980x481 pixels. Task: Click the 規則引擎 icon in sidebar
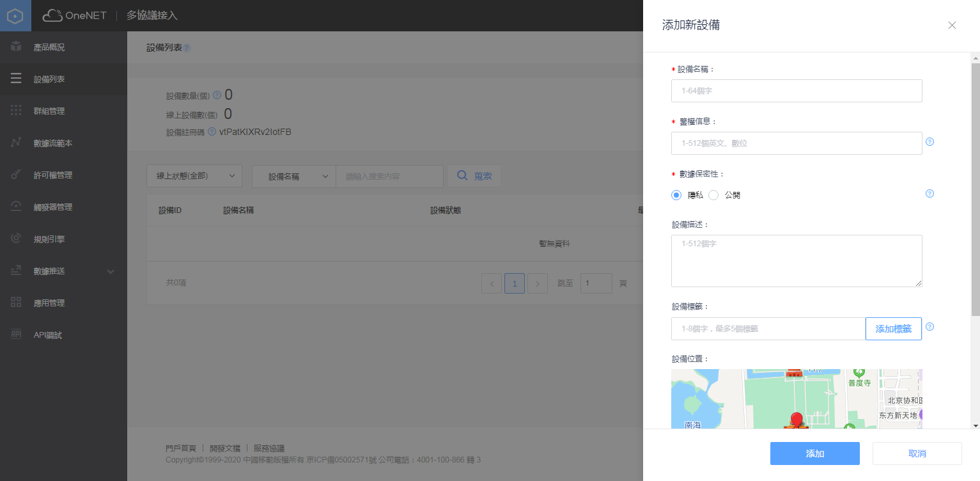16,239
